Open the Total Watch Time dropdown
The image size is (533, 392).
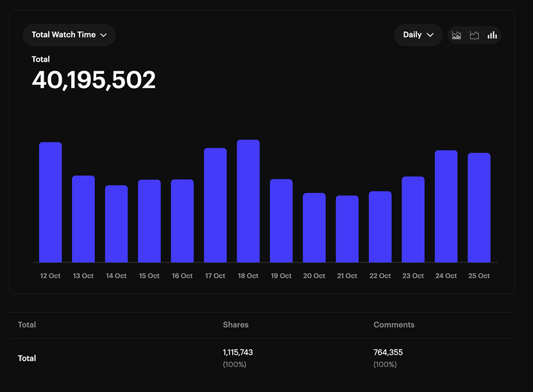(69, 35)
